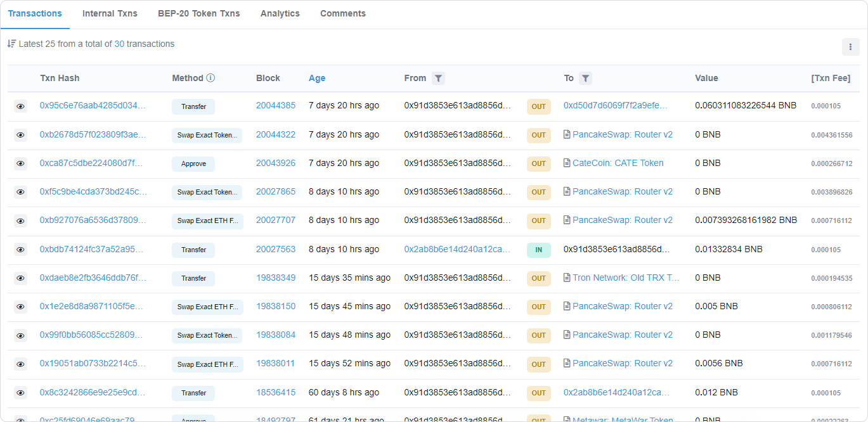
Task: Open sender 0x2ab8b6e14d240a12ca in IN row
Action: click(x=457, y=249)
